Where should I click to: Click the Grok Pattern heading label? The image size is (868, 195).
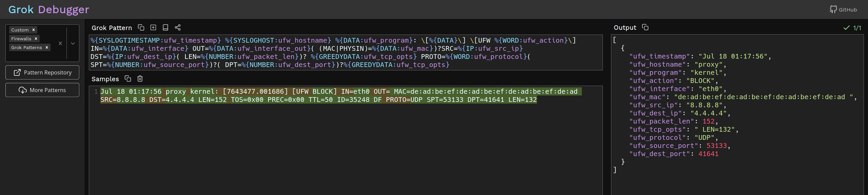[x=112, y=28]
